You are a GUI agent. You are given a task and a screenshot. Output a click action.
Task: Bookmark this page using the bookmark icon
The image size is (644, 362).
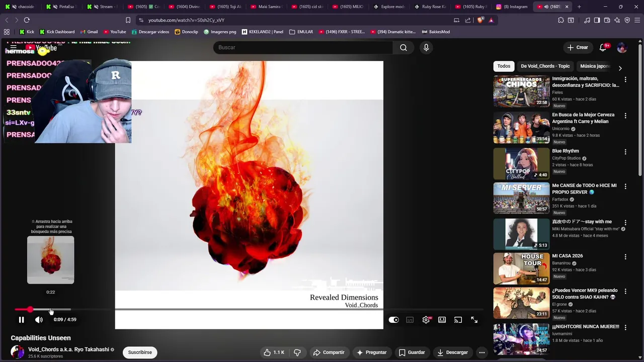point(128,20)
